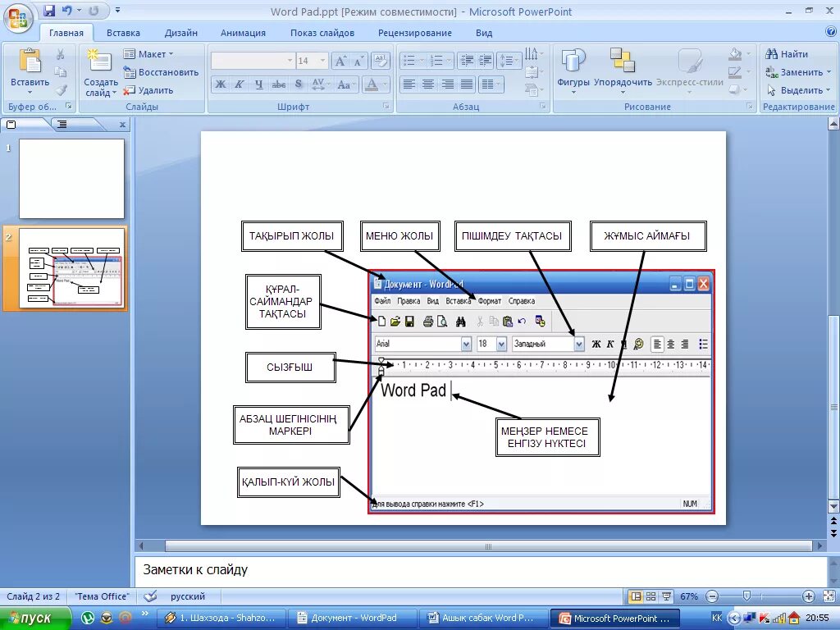Viewport: 840px width, 630px height.
Task: Select normal view button in status bar
Action: pos(636,596)
